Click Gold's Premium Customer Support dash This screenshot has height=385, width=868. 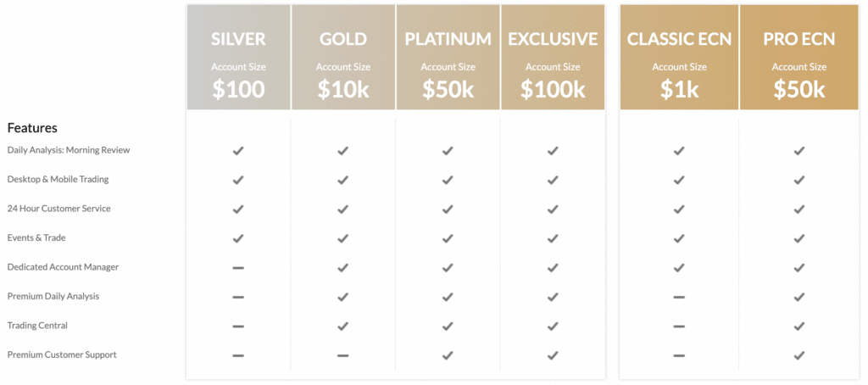click(342, 355)
